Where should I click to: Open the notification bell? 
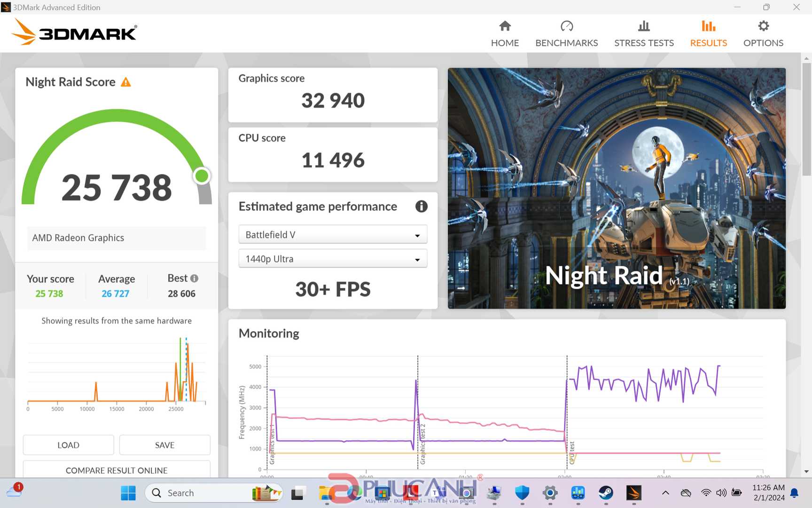[794, 493]
